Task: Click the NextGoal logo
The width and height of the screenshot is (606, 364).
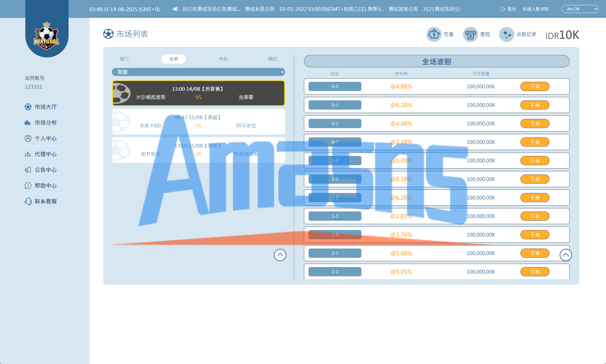Action: [x=46, y=36]
